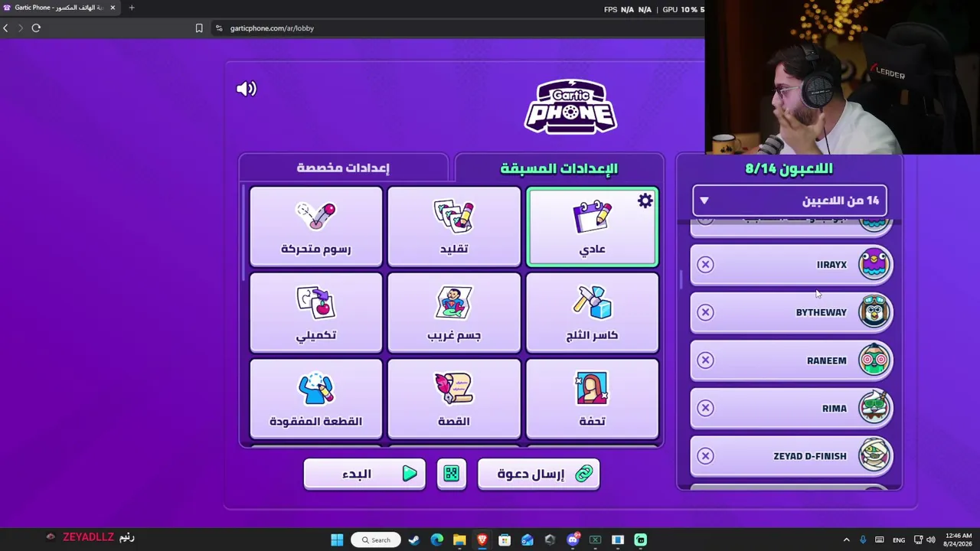
Task: Open File Explorer from the taskbar
Action: click(x=459, y=540)
